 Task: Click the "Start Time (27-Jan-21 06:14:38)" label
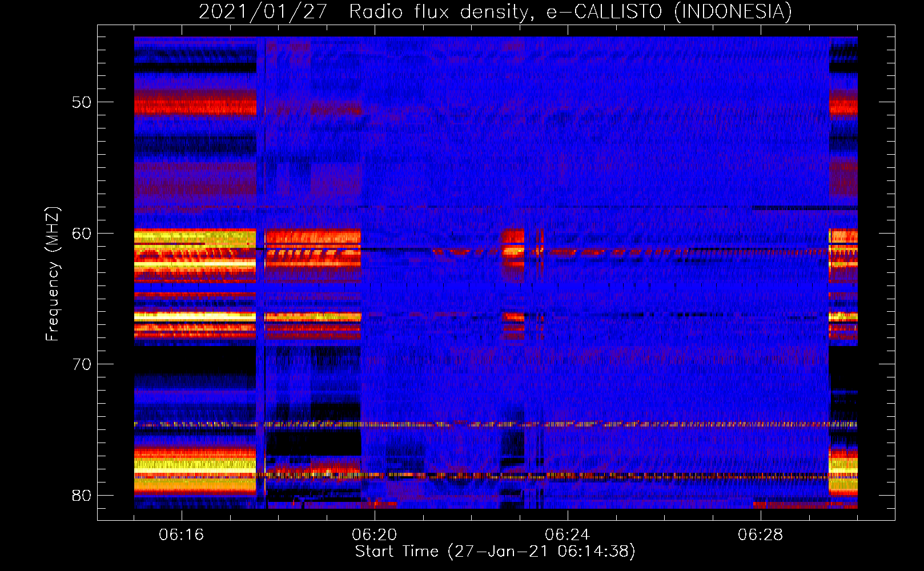pos(495,552)
